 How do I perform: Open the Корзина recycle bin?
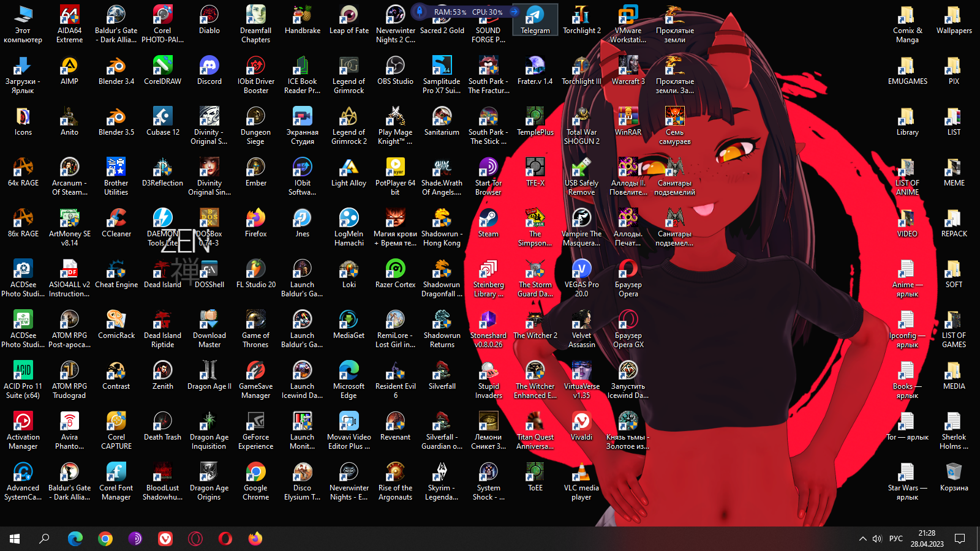click(954, 477)
